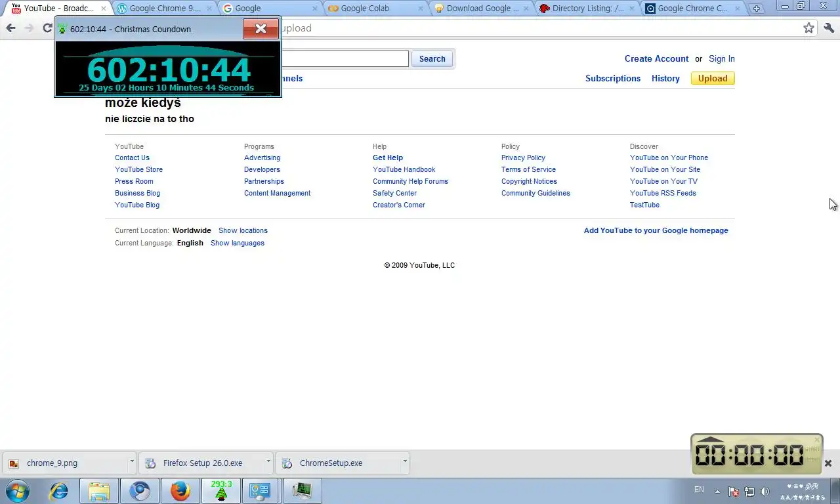Image resolution: width=840 pixels, height=504 pixels.
Task: Open the Developers link
Action: (262, 169)
